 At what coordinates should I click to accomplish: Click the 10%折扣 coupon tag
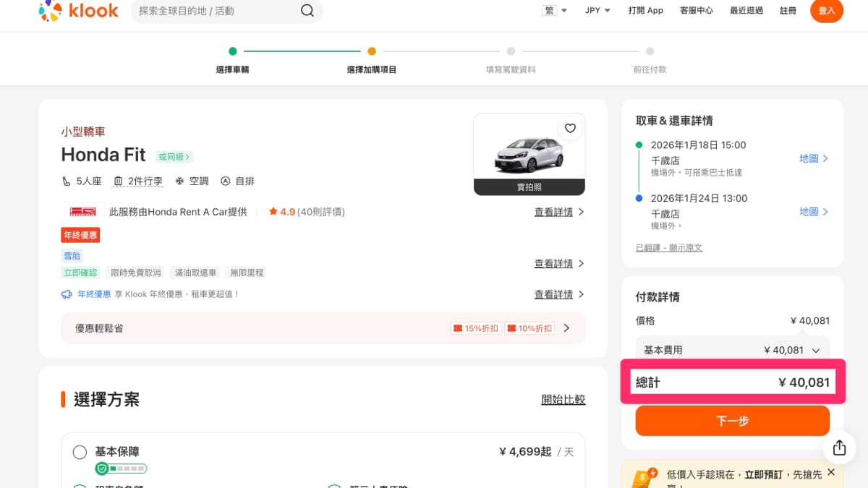529,328
